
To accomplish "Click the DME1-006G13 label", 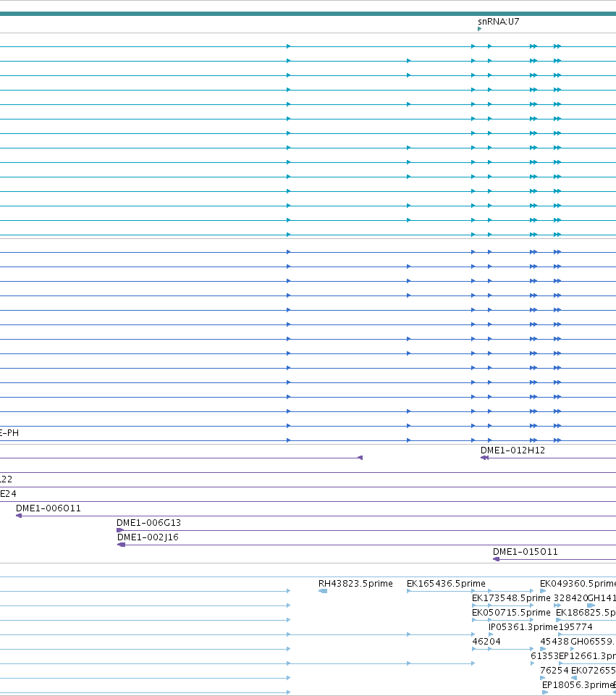I will click(148, 522).
